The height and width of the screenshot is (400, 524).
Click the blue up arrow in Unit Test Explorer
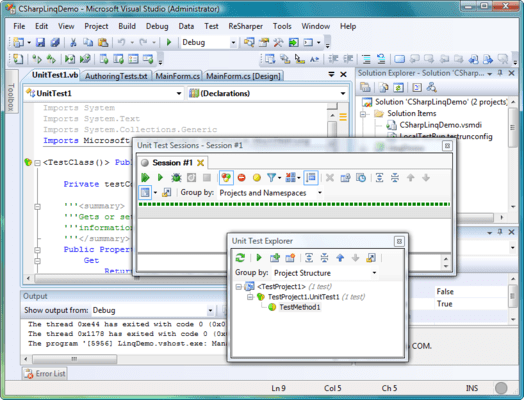340,258
